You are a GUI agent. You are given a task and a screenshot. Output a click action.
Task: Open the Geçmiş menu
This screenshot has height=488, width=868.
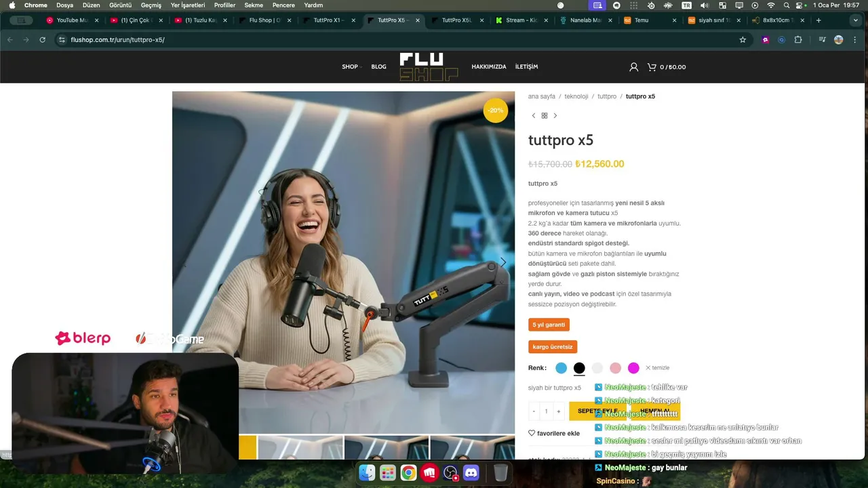pyautogui.click(x=151, y=5)
